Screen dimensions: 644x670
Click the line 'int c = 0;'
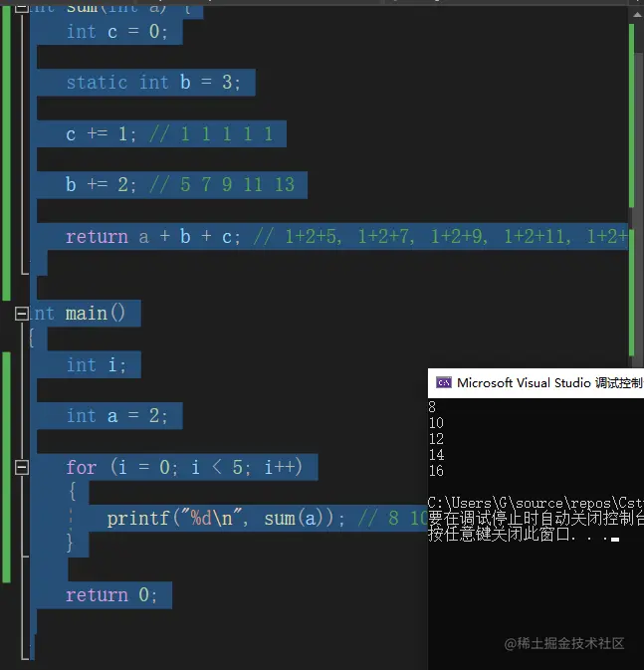coord(117,32)
